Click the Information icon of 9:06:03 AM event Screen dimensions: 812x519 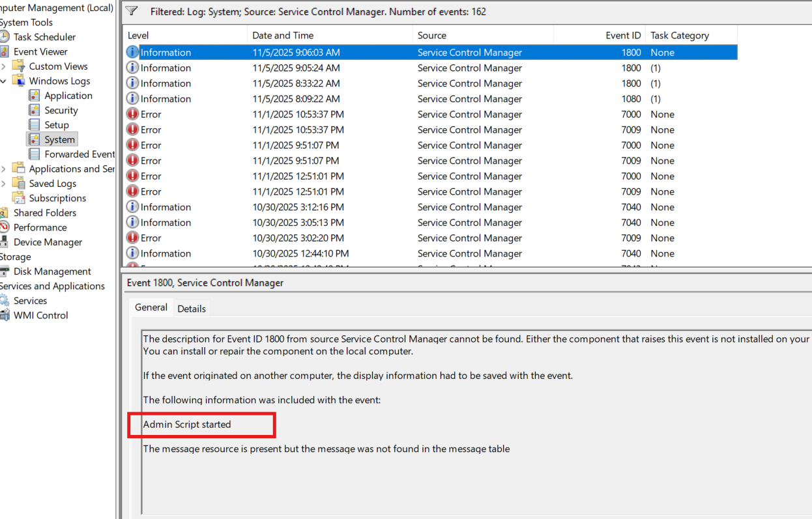click(132, 52)
